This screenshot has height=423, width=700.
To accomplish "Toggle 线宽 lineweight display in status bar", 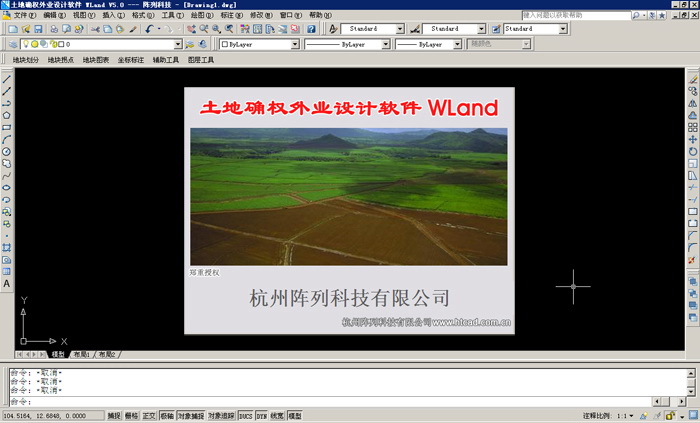I will (277, 415).
